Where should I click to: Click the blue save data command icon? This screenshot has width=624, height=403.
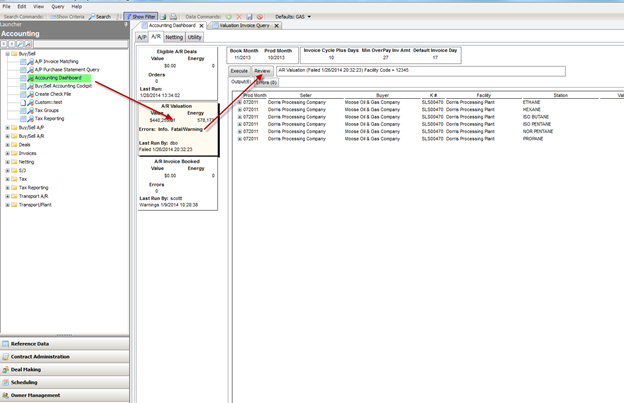pos(250,17)
